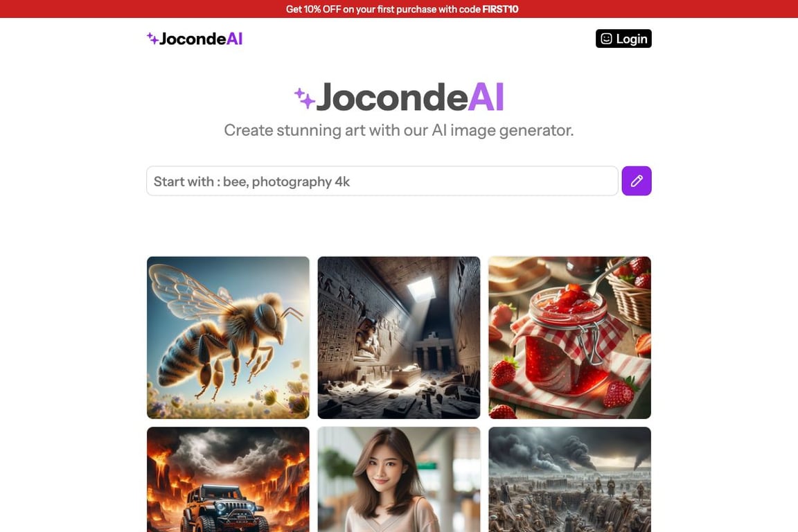Click the smiley face icon in Login
The width and height of the screenshot is (798, 532).
606,39
